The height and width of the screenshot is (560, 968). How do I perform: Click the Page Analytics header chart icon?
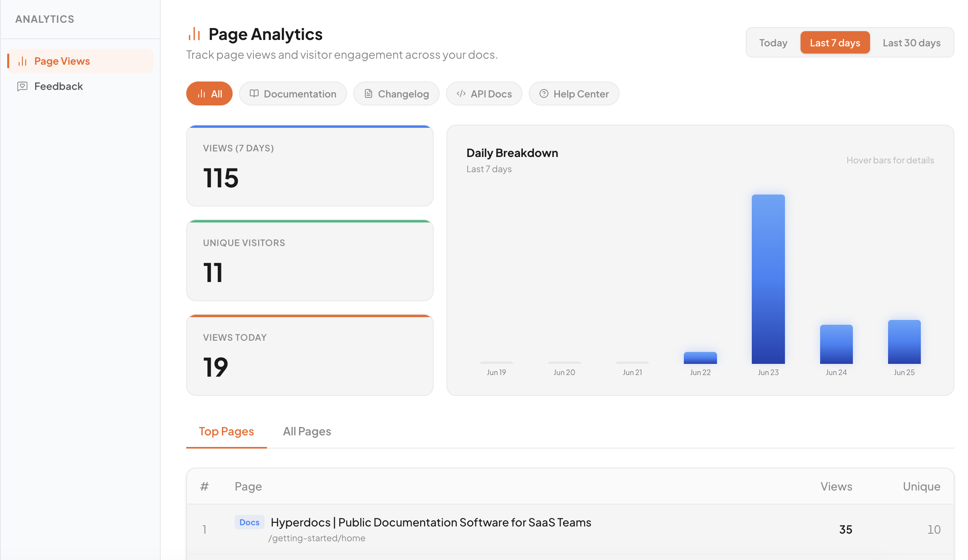coord(194,34)
